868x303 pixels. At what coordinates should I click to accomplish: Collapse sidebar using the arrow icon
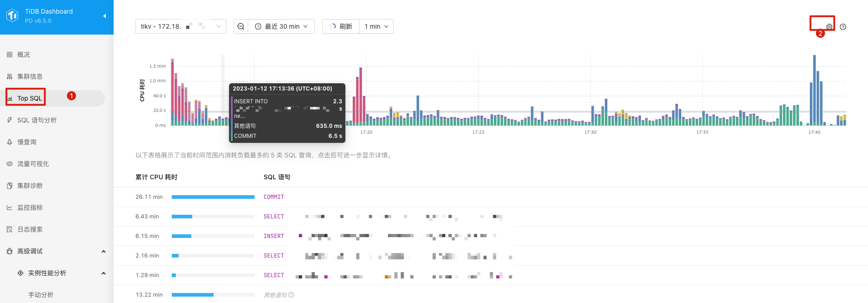[x=105, y=16]
